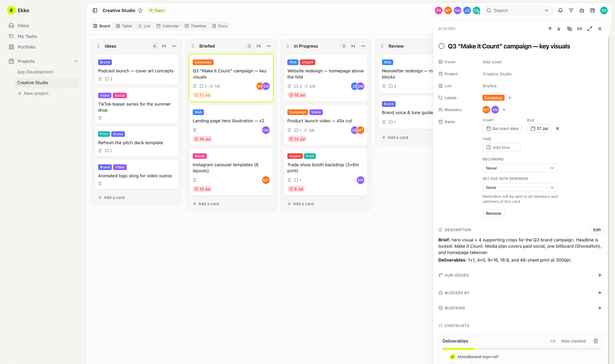Open Inbox in sidebar
Image resolution: width=615 pixels, height=364 pixels.
click(x=23, y=26)
